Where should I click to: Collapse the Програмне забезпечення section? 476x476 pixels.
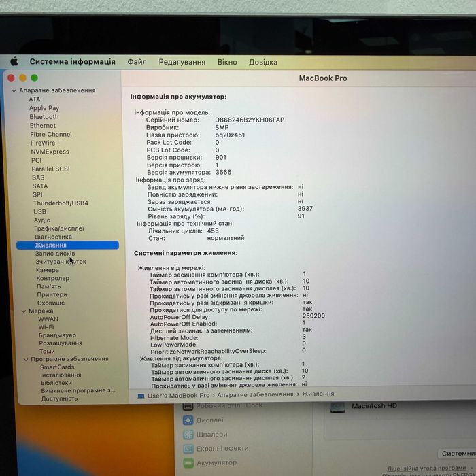26,359
